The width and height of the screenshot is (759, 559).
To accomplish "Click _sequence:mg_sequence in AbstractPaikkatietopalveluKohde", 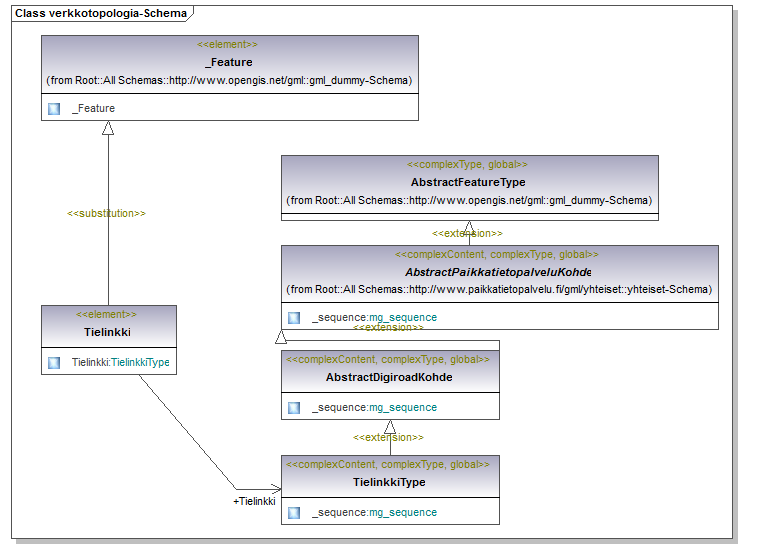I will [x=375, y=317].
